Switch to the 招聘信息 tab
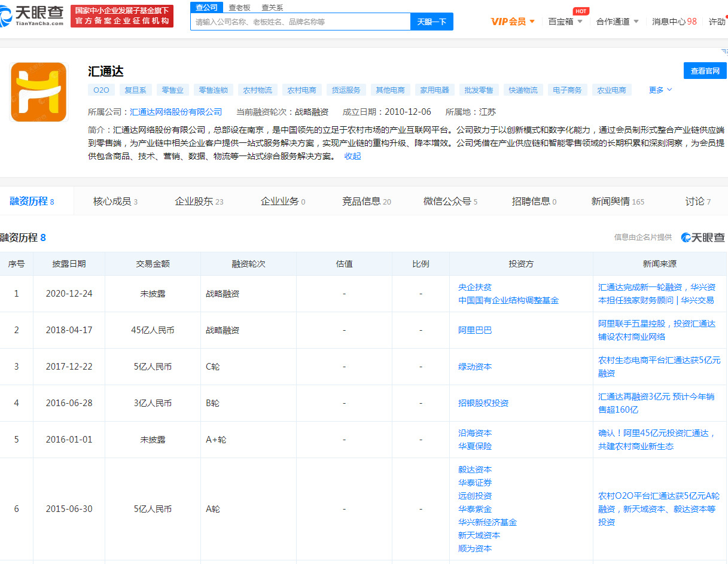 coord(534,202)
